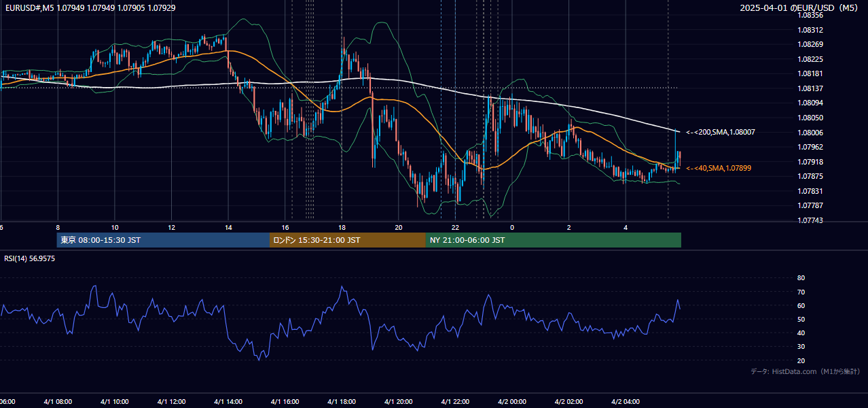Click the RSI scale value 80

coord(801,278)
